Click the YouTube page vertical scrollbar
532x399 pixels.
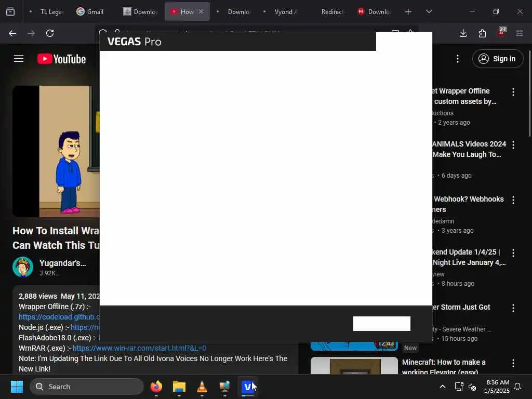tap(529, 94)
